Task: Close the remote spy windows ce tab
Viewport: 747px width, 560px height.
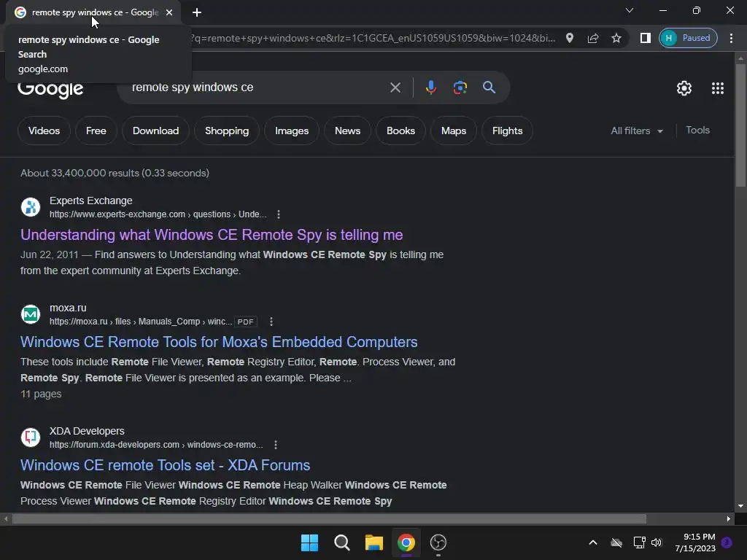Action: coord(169,12)
